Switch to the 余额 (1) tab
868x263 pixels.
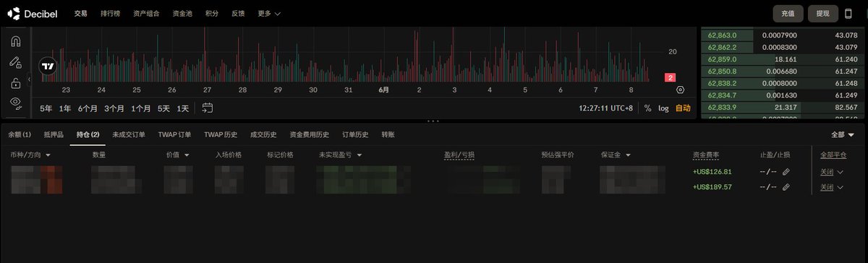click(20, 134)
